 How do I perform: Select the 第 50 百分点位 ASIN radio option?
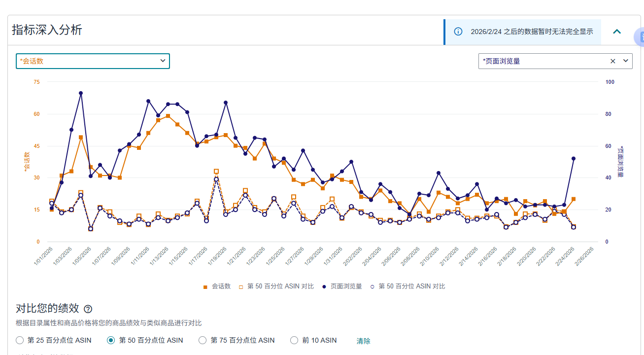click(111, 340)
